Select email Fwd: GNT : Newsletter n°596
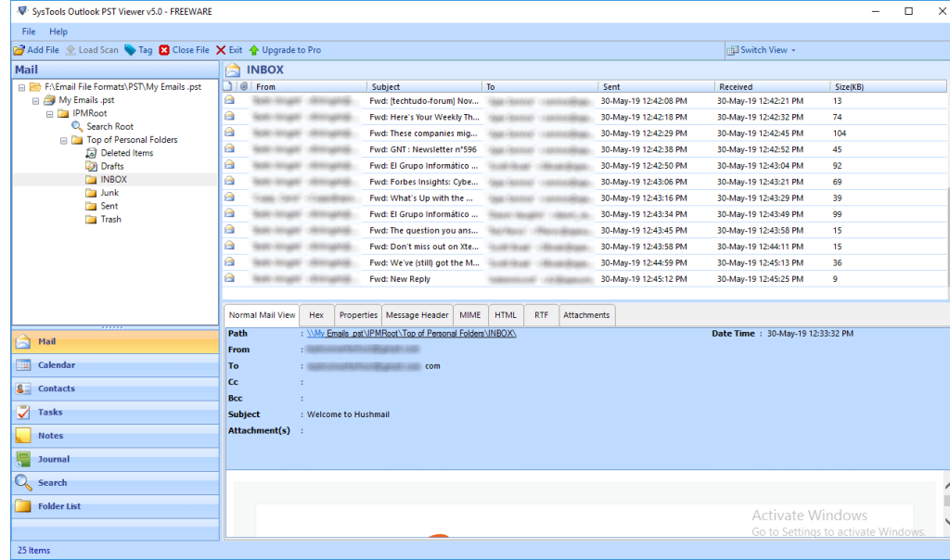 pos(584,149)
